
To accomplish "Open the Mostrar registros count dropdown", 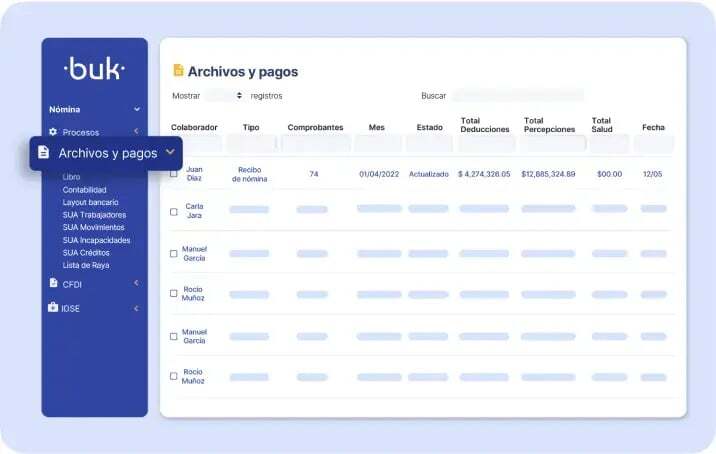I will pyautogui.click(x=225, y=96).
